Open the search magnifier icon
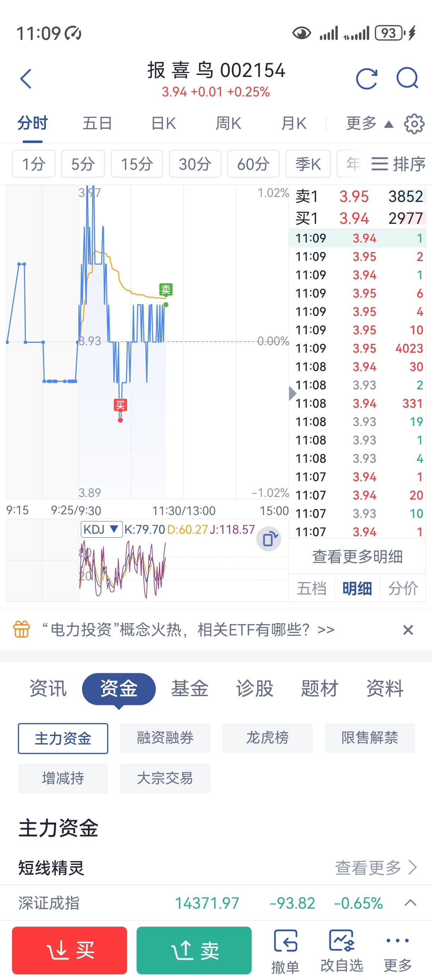 407,78
